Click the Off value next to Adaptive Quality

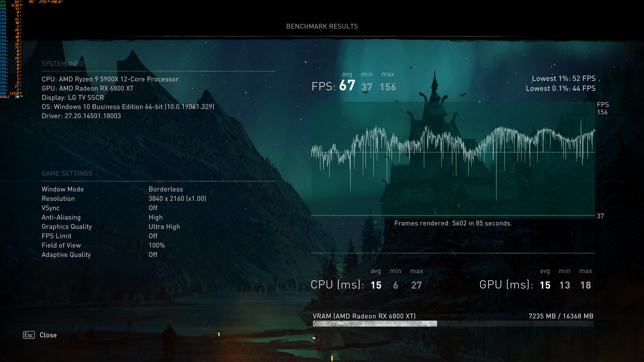point(153,255)
